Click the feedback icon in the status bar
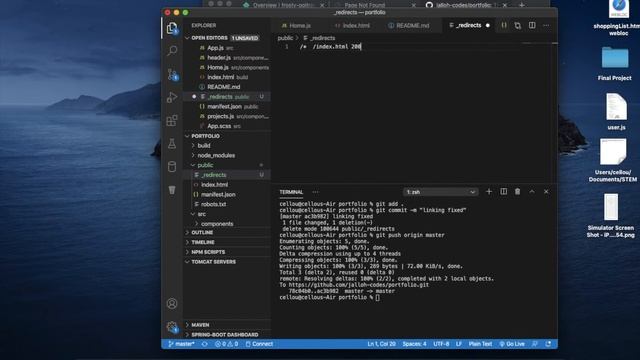Image resolution: width=640 pixels, height=360 pixels. pos(535,344)
